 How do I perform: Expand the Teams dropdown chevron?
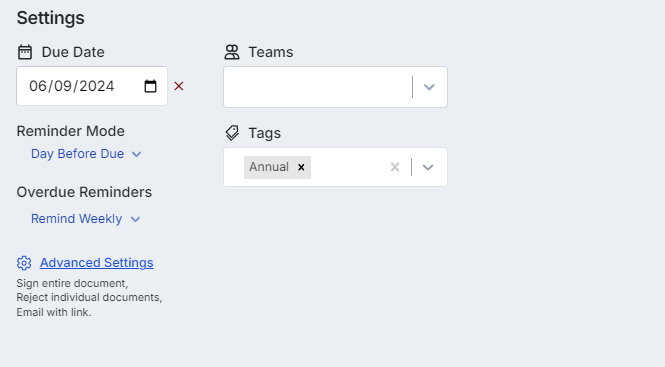429,87
